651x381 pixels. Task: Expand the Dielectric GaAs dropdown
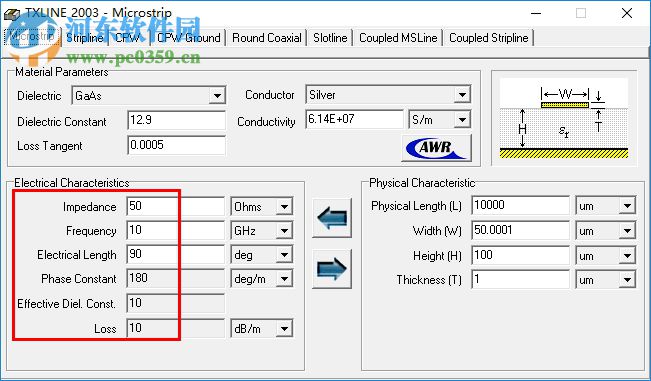point(217,96)
